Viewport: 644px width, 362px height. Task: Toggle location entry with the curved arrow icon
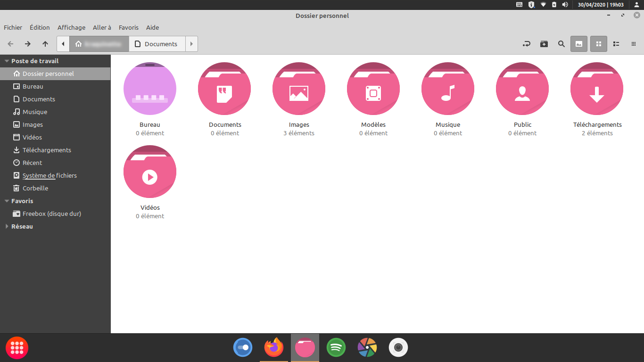527,44
